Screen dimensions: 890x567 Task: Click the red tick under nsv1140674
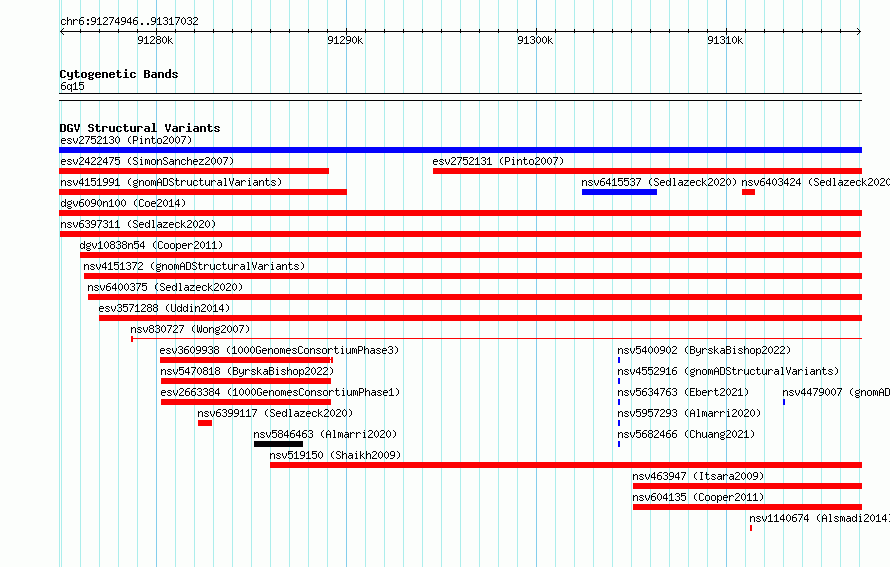751,528
